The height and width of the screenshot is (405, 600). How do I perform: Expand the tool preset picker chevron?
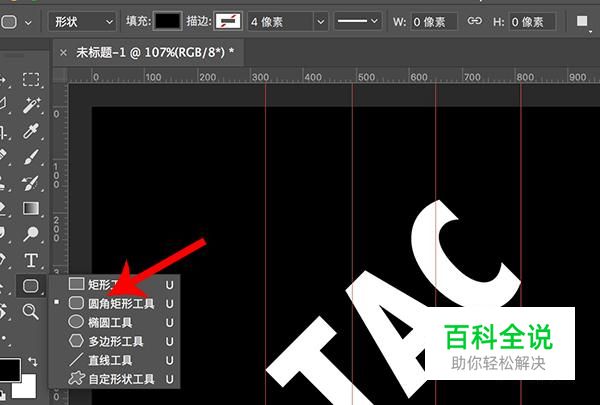click(28, 23)
